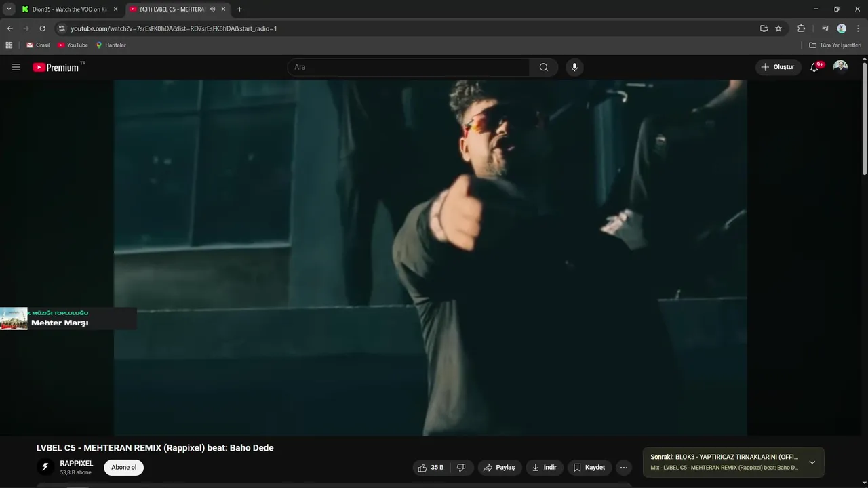Click the video title text
This screenshot has width=868, height=488.
(x=155, y=448)
